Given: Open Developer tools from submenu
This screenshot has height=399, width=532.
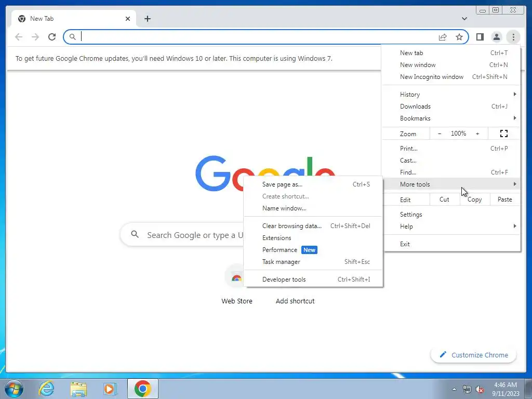Looking at the screenshot, I should click(313, 279).
